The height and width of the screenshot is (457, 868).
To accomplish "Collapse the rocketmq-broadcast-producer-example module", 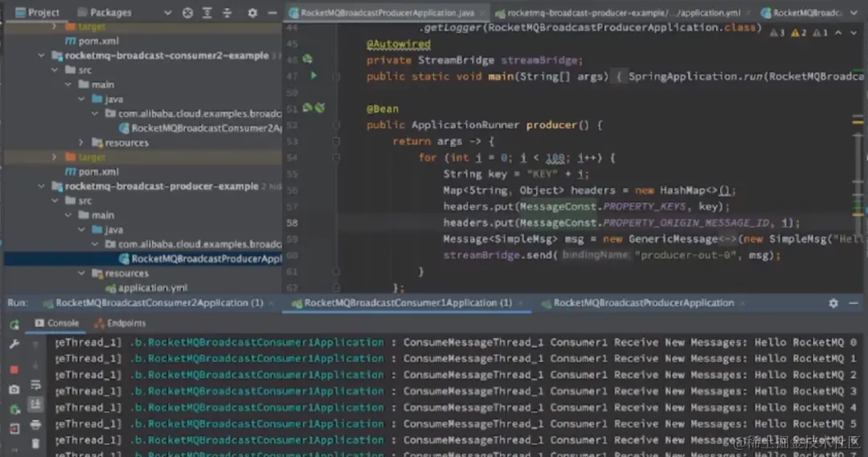I will [42, 186].
